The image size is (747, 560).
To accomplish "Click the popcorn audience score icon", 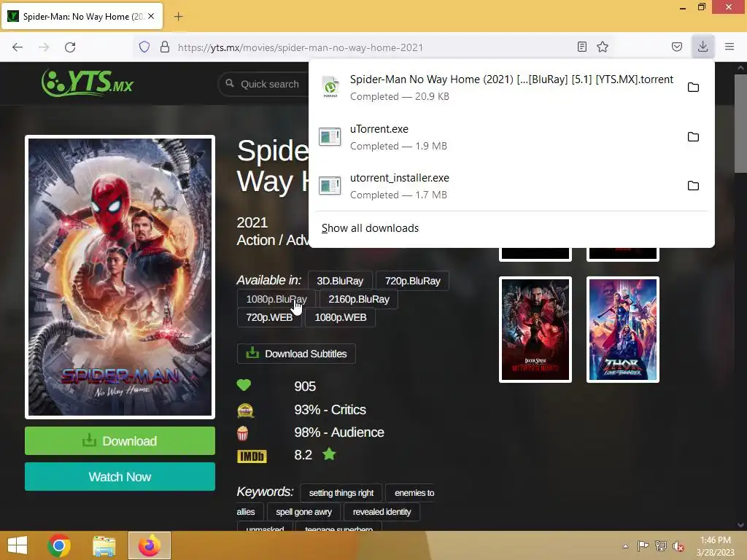I will pyautogui.click(x=242, y=433).
